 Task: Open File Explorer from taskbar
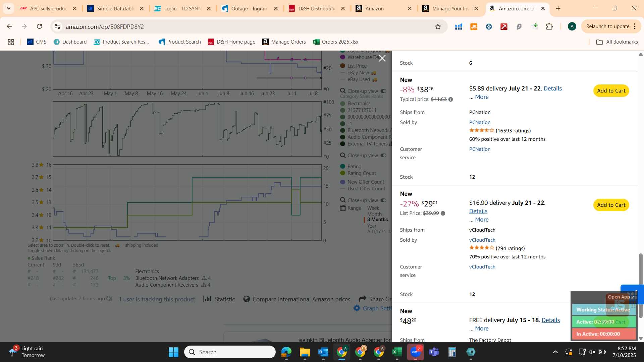(305, 352)
